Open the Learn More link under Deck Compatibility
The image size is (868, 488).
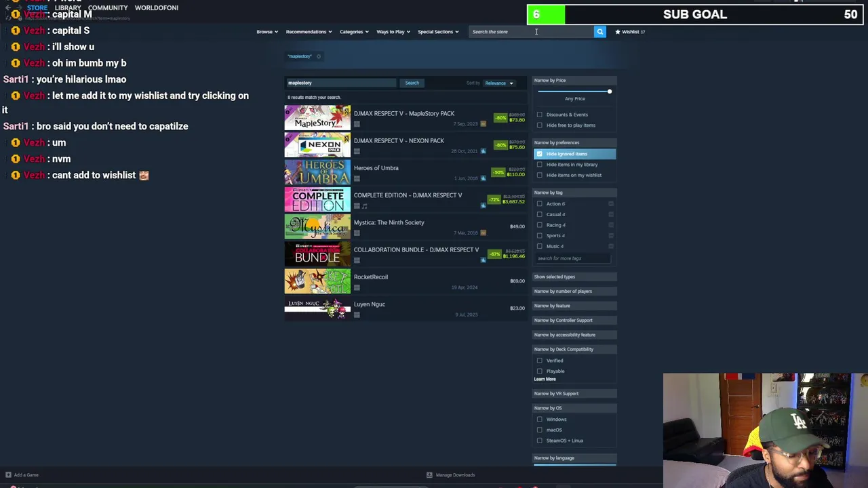545,379
